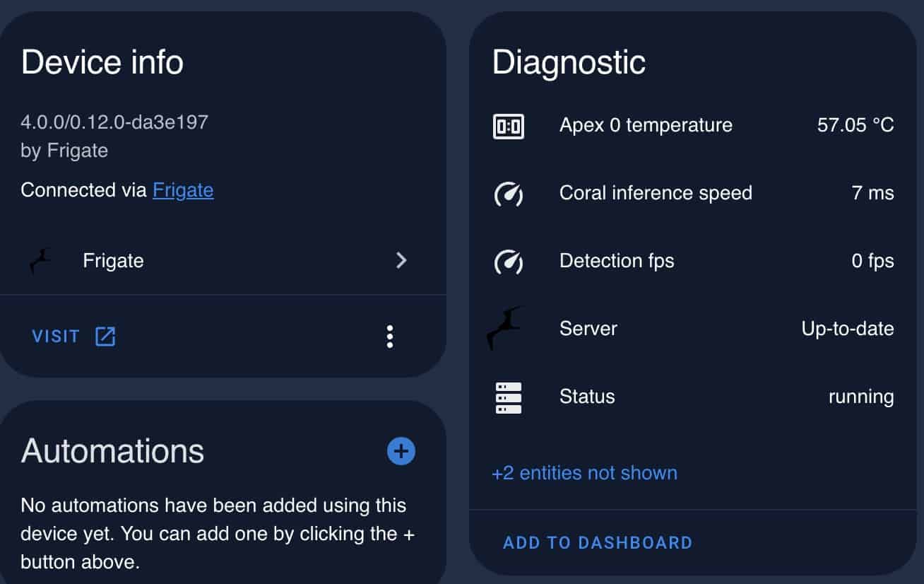Click the Apex 0 temperature sensor icon

coord(508,127)
